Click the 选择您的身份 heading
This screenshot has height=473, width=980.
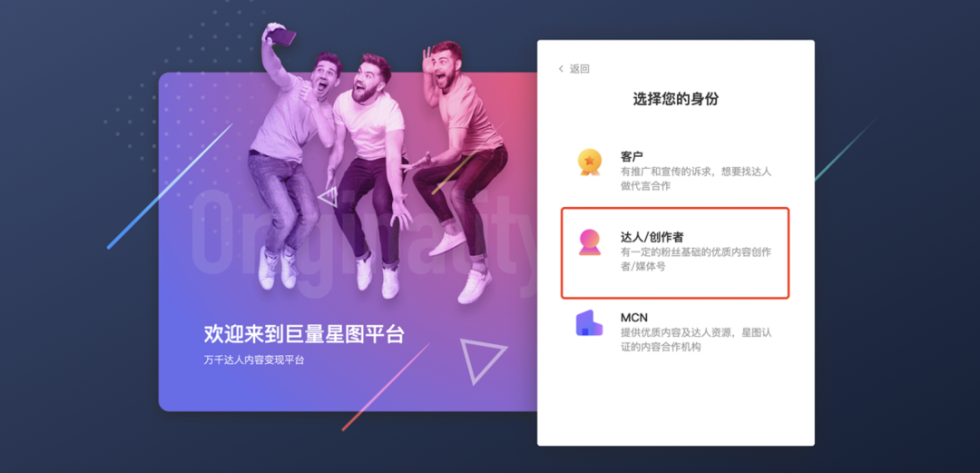pyautogui.click(x=676, y=98)
